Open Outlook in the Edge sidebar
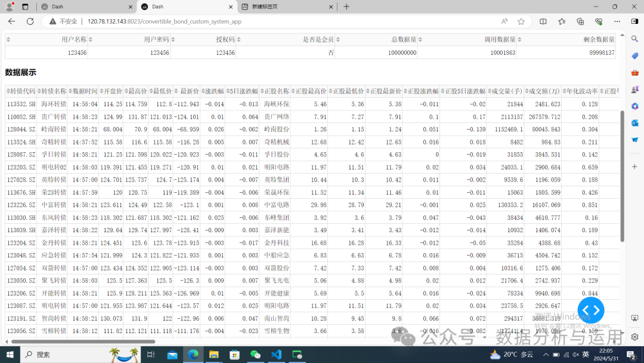Viewport: 644px width, 363px height. tap(634, 123)
